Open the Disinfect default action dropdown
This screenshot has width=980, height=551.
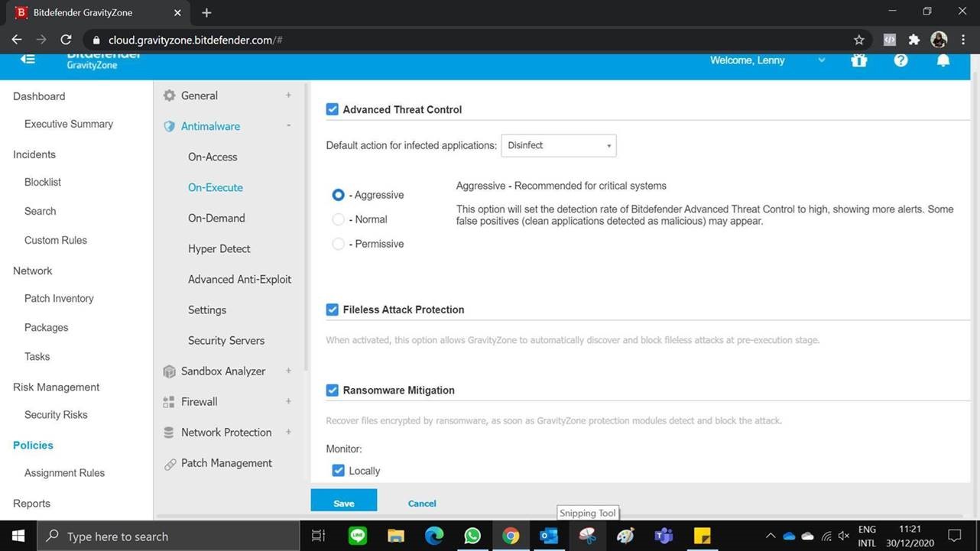(x=558, y=145)
